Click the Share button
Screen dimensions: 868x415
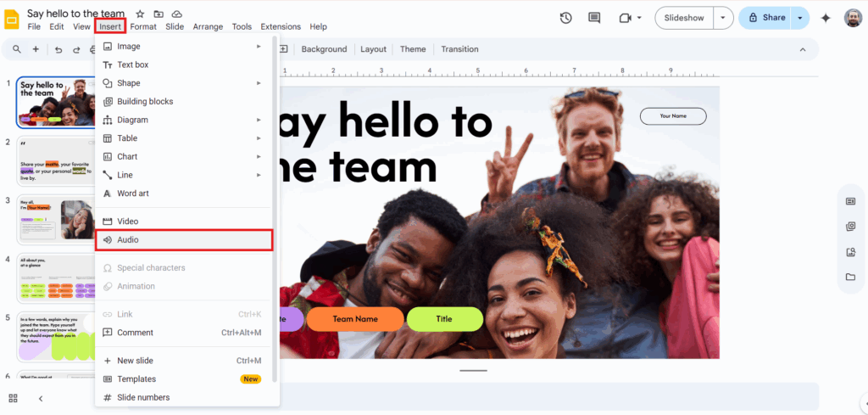click(x=765, y=18)
